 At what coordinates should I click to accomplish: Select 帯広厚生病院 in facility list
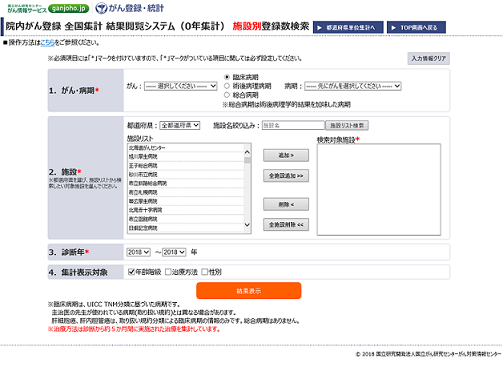(186, 201)
